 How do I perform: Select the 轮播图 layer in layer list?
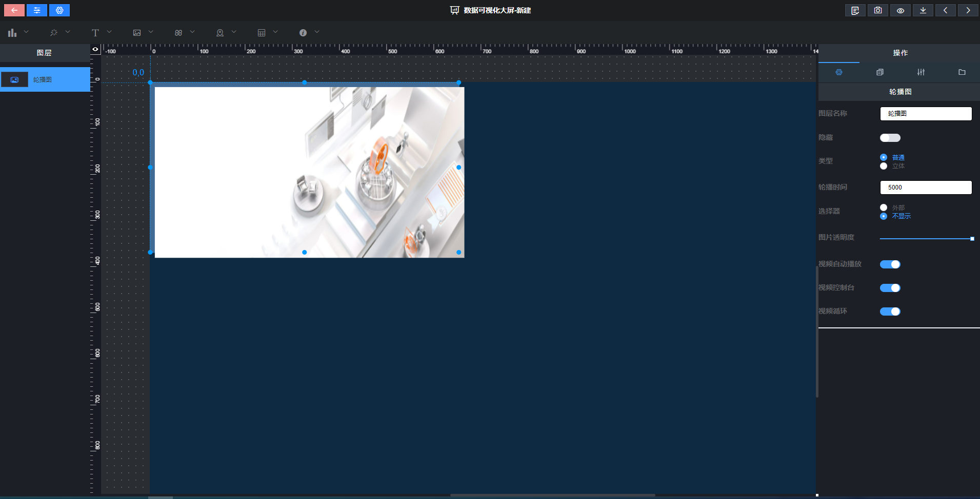[x=45, y=79]
